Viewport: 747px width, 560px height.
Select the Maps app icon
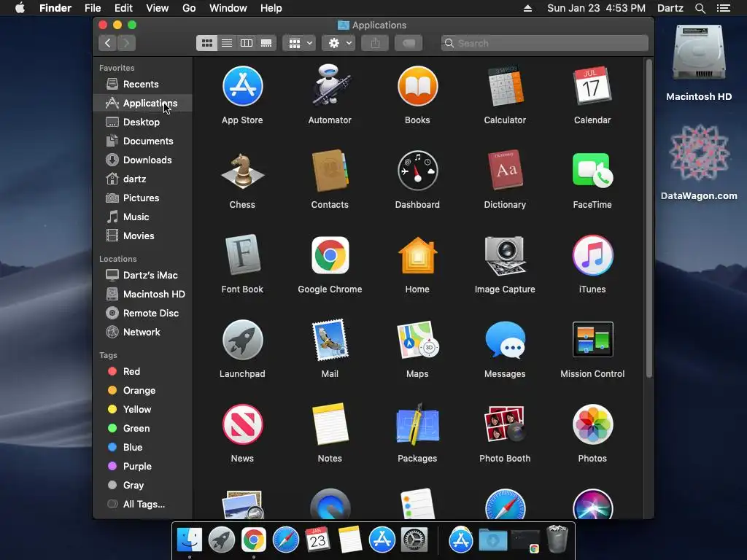pos(417,340)
